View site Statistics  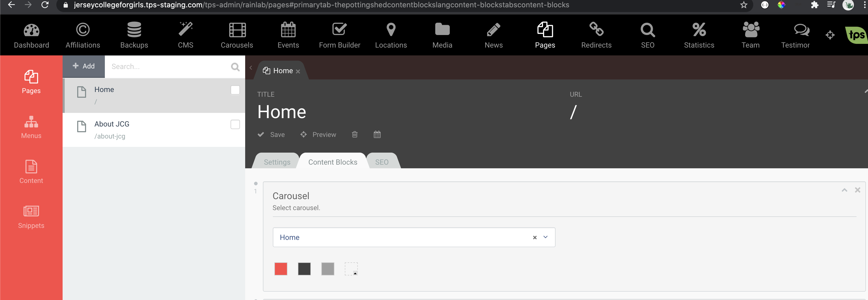pyautogui.click(x=699, y=35)
